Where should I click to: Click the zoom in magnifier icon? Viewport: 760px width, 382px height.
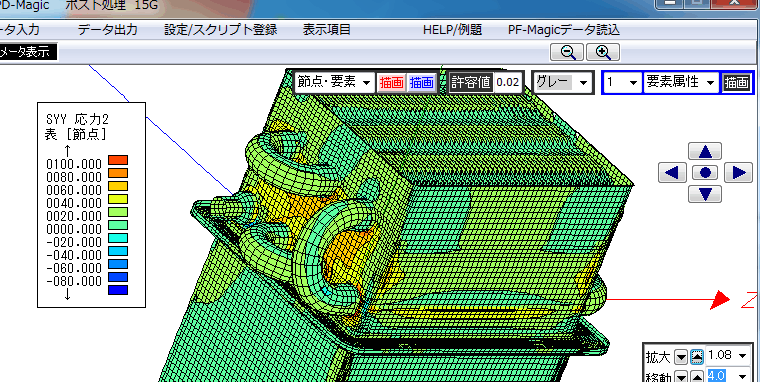coord(603,52)
